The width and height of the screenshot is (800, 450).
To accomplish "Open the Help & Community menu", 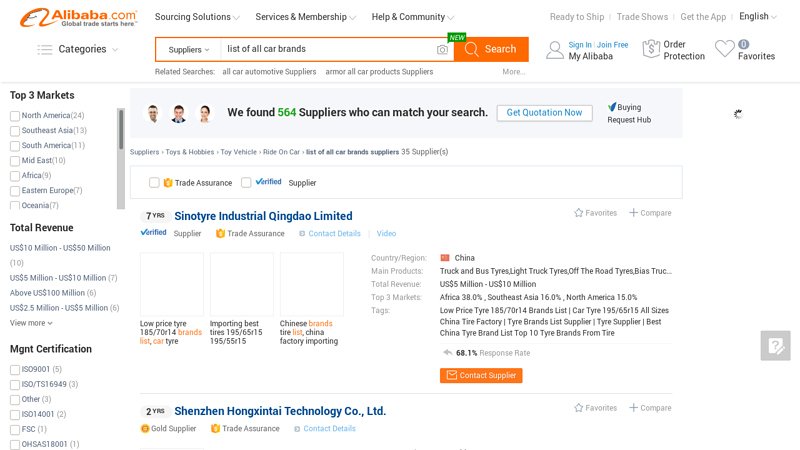I will 412,17.
